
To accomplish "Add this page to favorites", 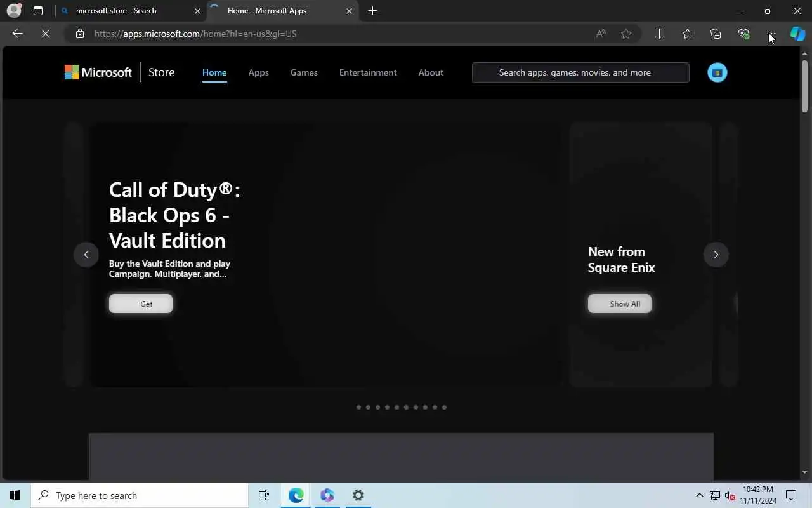I will point(626,34).
